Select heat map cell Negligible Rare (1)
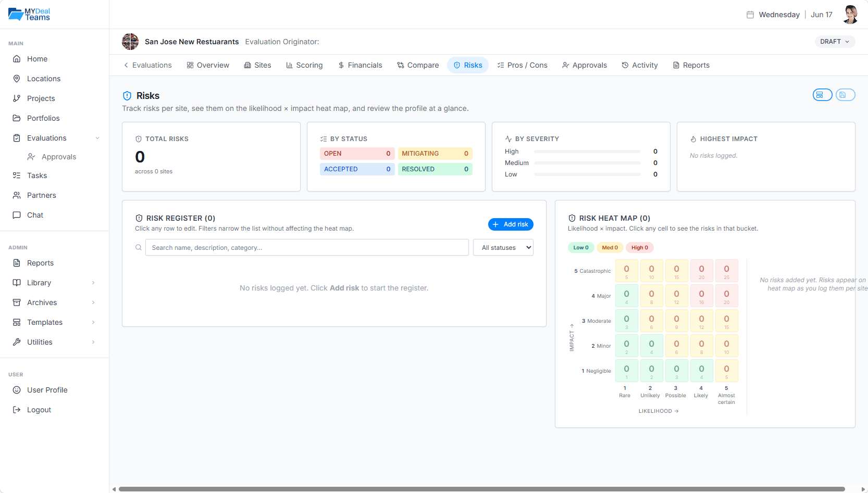The height and width of the screenshot is (493, 868). tap(627, 371)
